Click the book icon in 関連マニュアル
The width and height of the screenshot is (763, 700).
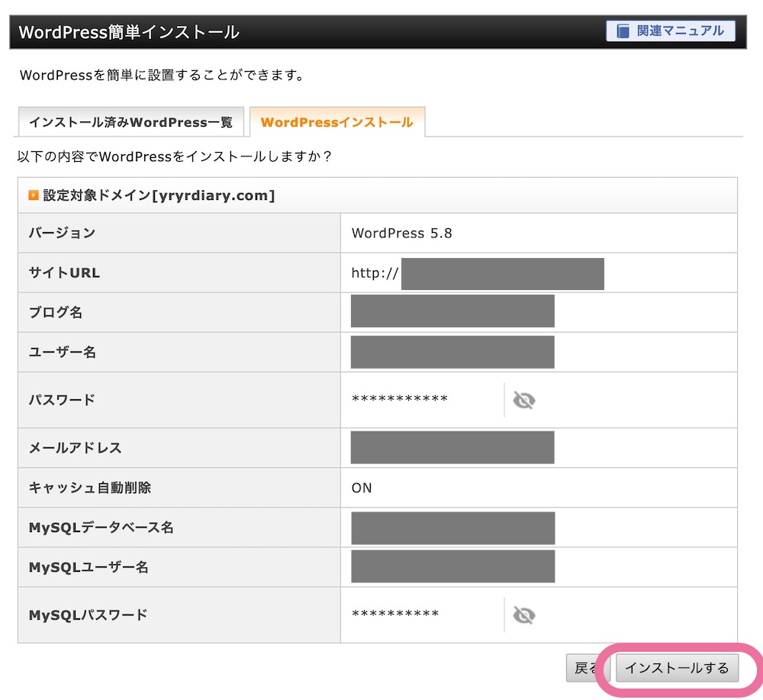tap(623, 31)
